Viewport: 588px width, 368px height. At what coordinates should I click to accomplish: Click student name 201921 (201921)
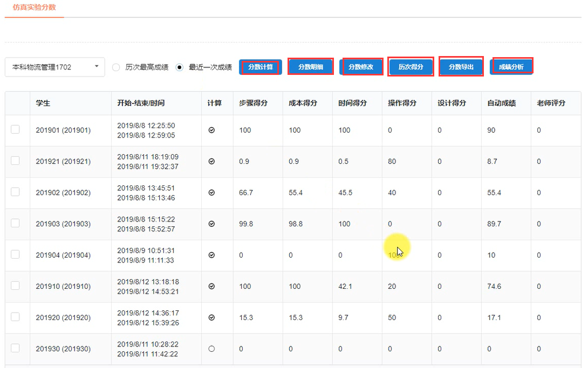click(x=63, y=161)
